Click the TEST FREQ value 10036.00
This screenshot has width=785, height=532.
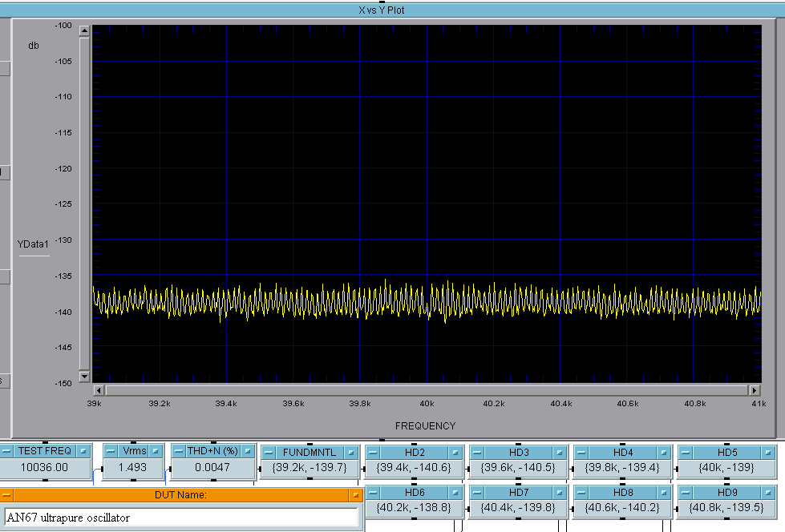click(45, 467)
